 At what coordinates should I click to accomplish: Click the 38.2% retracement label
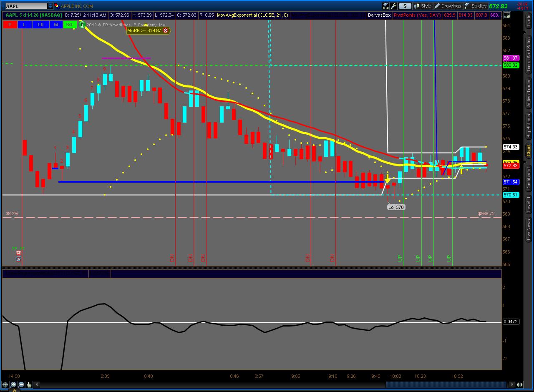pyautogui.click(x=12, y=214)
